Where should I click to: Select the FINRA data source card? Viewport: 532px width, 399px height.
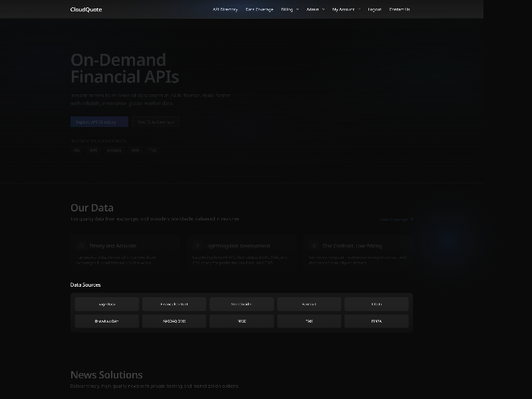[x=376, y=321]
